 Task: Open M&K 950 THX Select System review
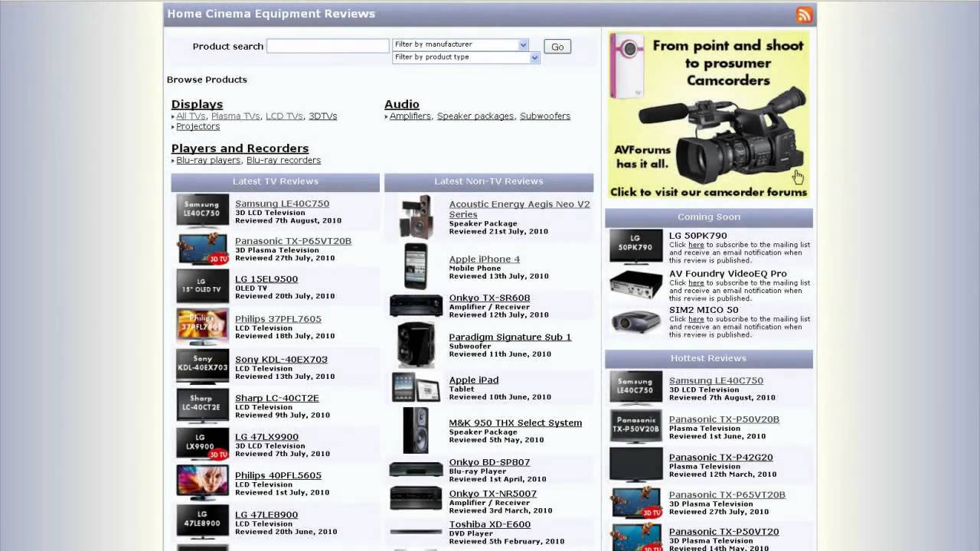[x=515, y=423]
